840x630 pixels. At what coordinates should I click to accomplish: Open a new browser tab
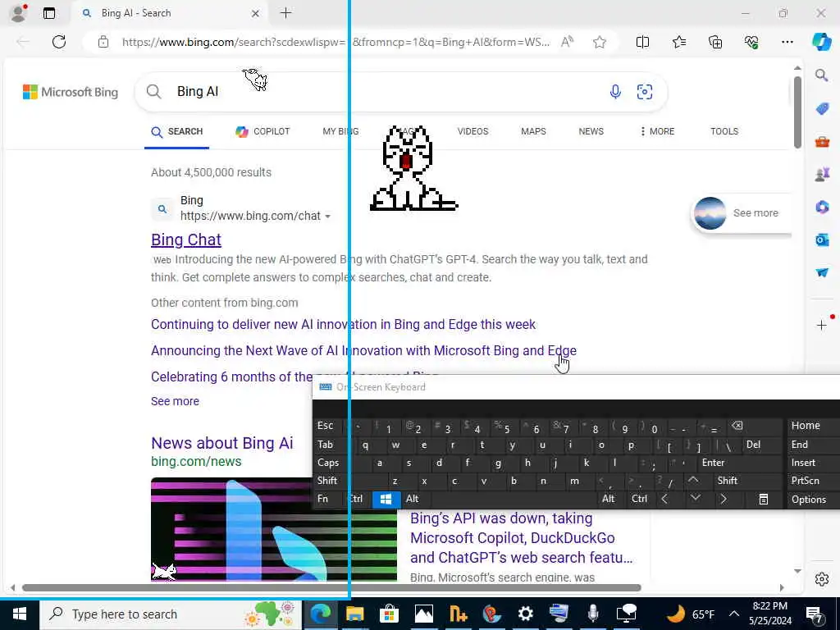[x=286, y=13]
